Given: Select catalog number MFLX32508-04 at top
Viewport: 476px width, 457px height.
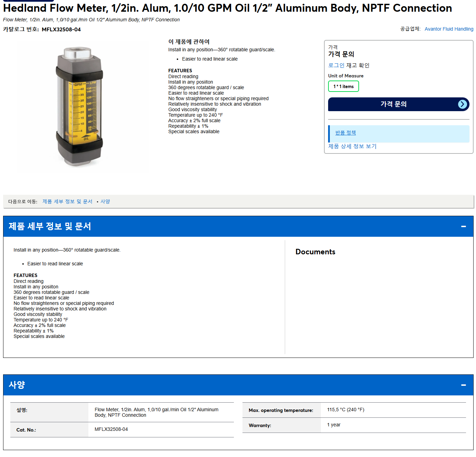Looking at the screenshot, I should pos(61,30).
